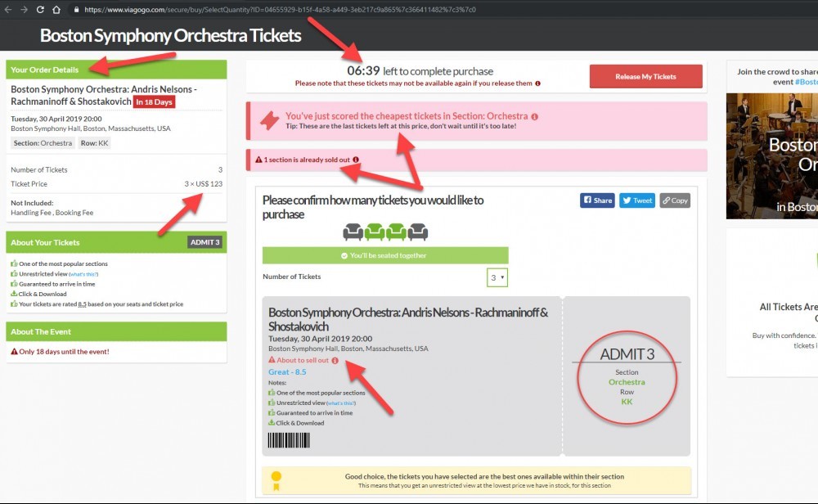This screenshot has width=818, height=504.
Task: Click the Boston Symphony Orchestra Tickets title
Action: click(x=171, y=35)
